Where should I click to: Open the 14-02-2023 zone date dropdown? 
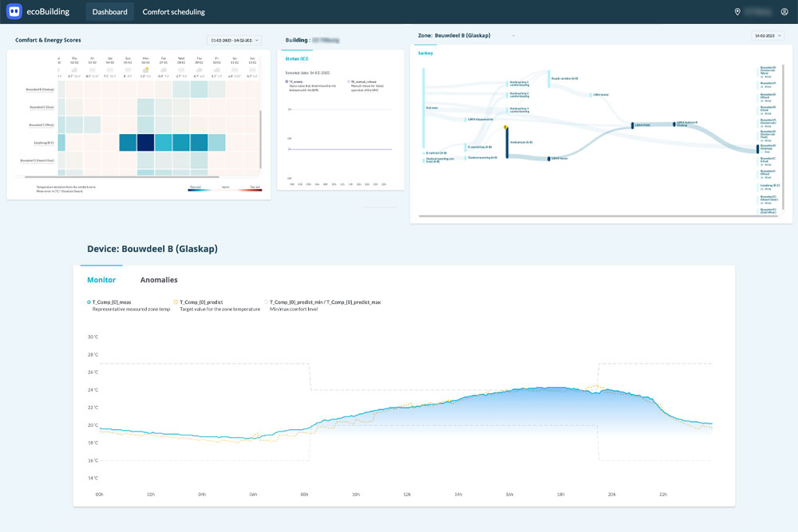767,36
